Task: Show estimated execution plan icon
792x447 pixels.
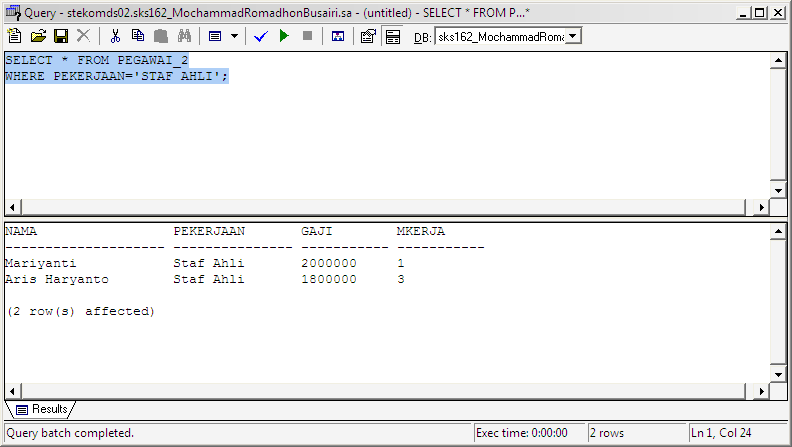Action: pos(338,36)
